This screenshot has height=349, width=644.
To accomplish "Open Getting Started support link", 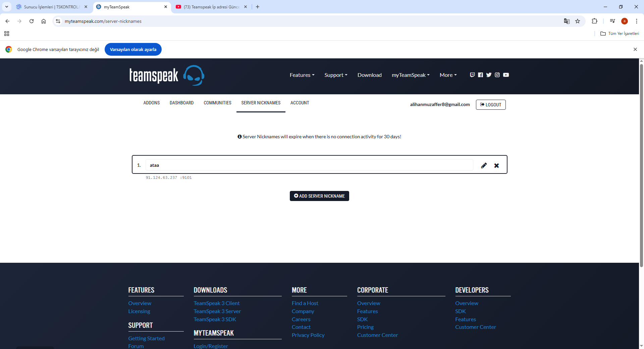I will [146, 339].
